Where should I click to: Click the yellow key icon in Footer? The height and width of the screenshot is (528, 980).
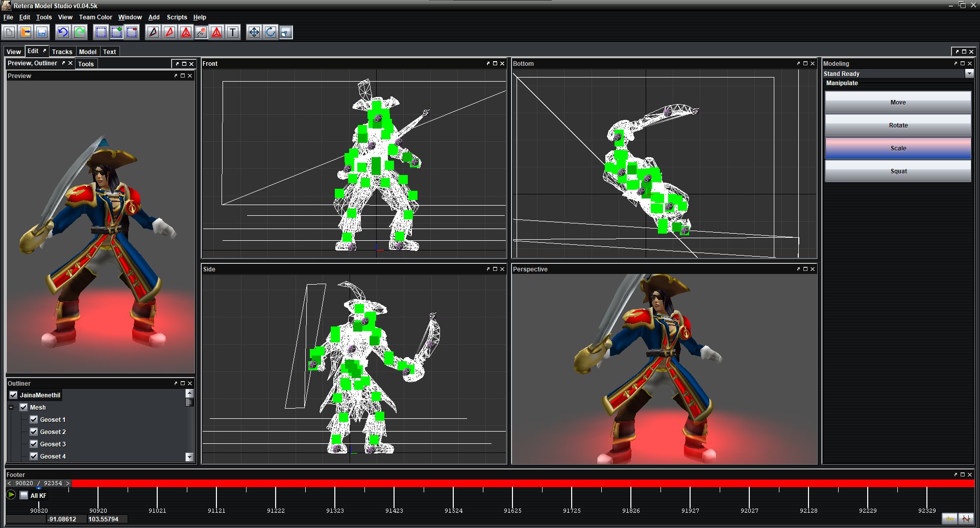pyautogui.click(x=950, y=519)
